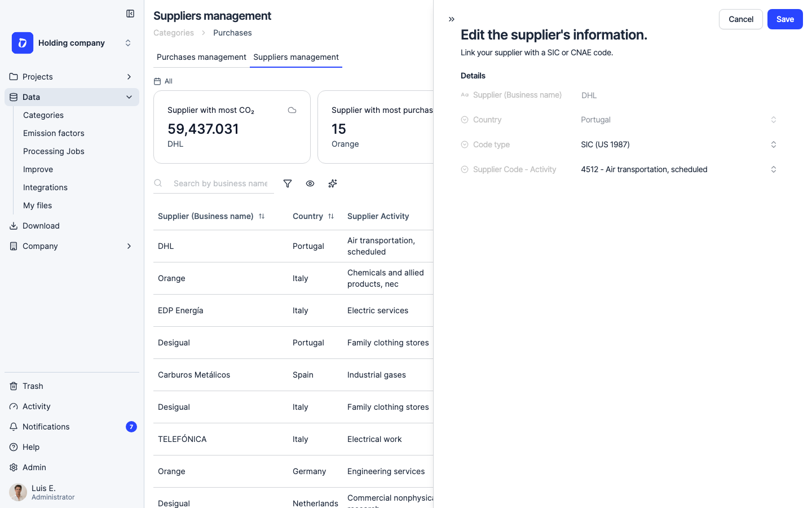Click Spain country cell

click(303, 375)
